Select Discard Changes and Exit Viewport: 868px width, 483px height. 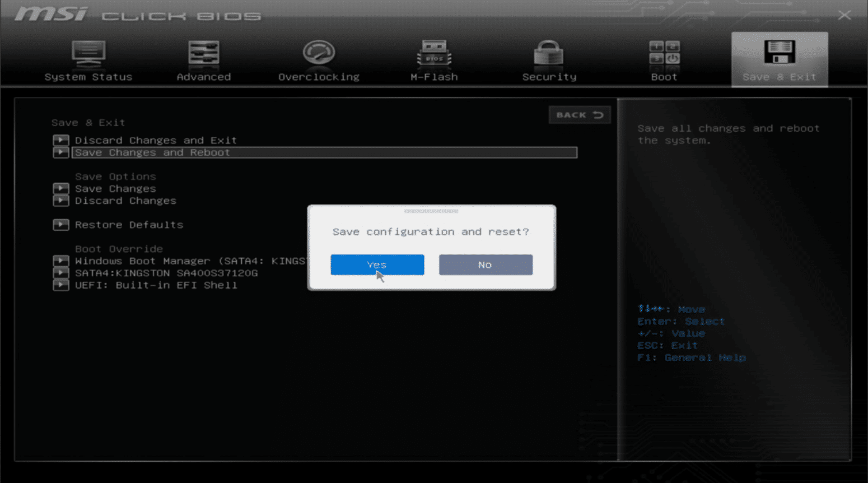[x=156, y=140]
